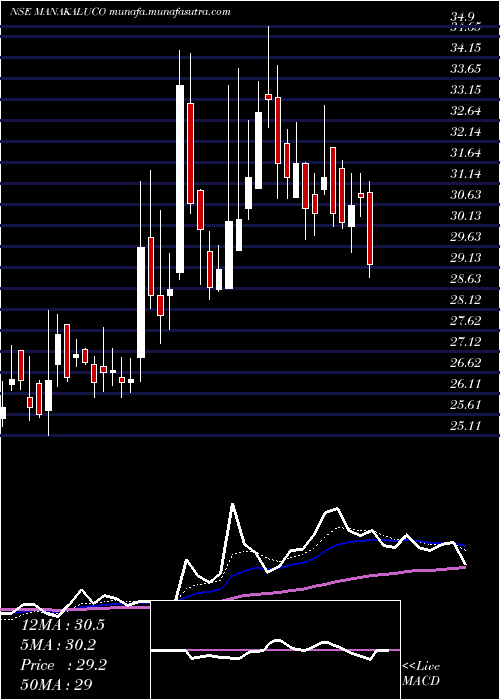Click the 34.15 price axis label
This screenshot has width=500, height=700.
click(466, 48)
